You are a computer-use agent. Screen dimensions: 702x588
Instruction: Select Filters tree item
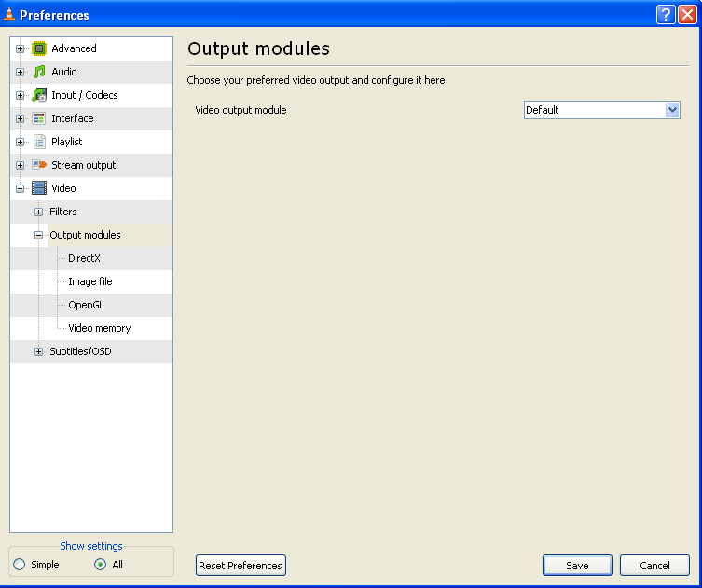(x=63, y=212)
